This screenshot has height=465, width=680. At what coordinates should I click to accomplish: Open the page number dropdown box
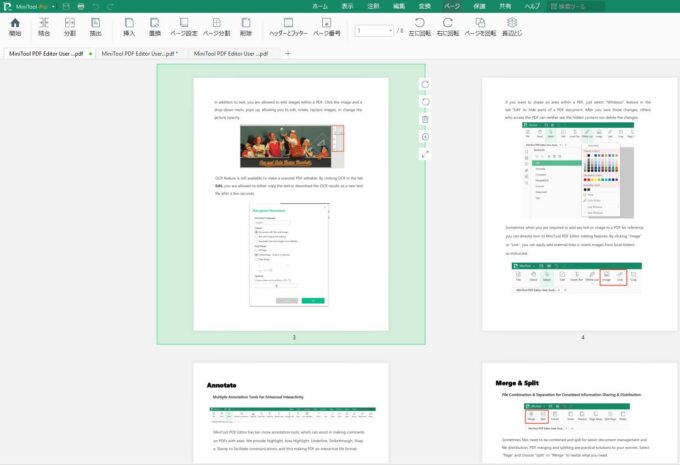(x=374, y=30)
